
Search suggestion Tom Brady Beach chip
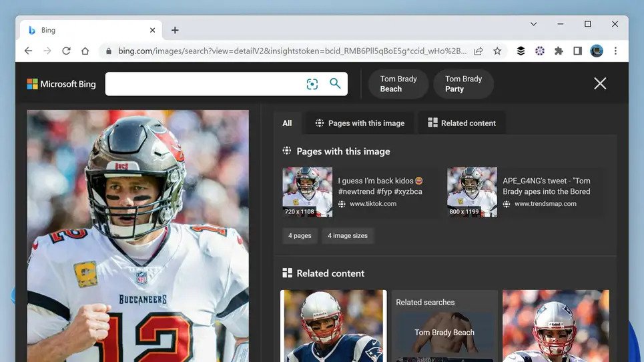398,84
